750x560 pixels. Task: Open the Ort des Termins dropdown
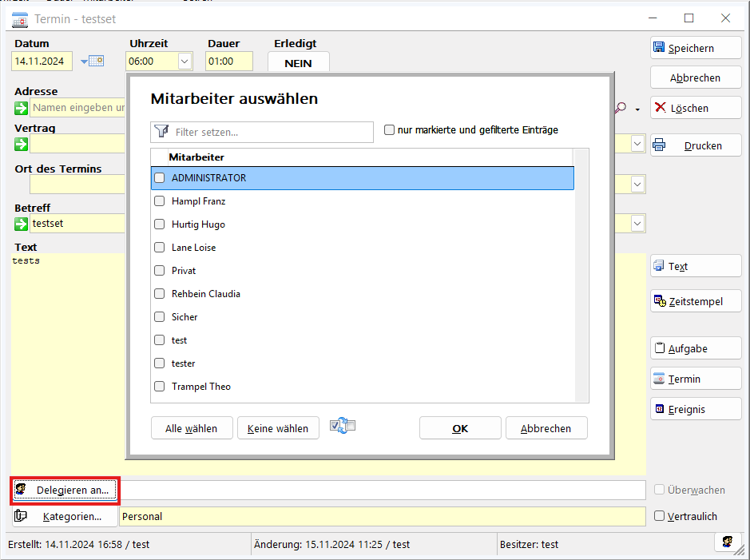(x=637, y=185)
